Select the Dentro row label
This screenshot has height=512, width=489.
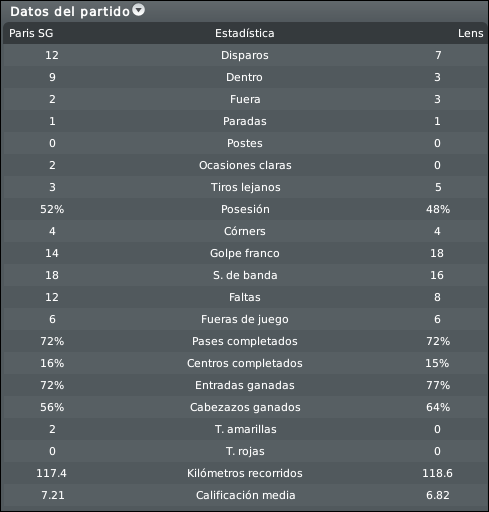click(x=244, y=77)
